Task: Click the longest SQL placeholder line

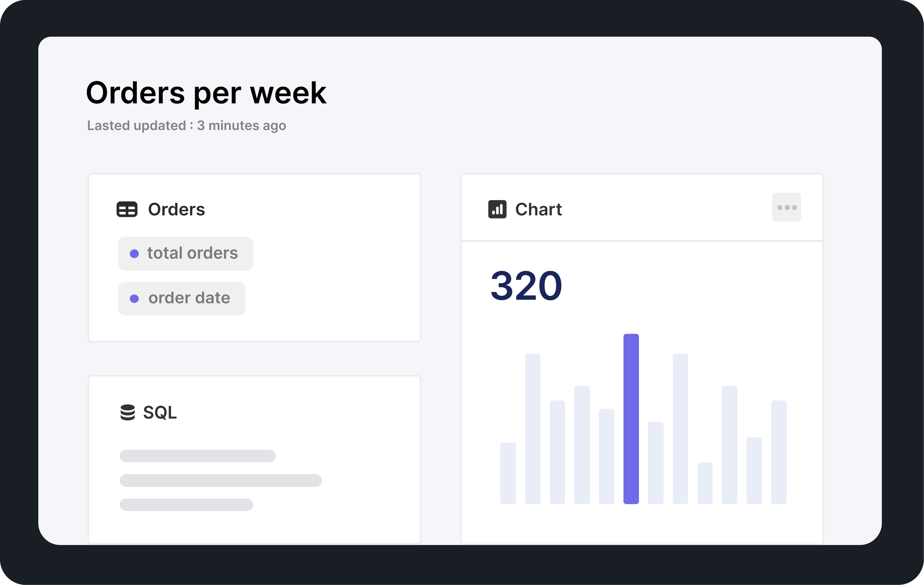Action: (221, 480)
